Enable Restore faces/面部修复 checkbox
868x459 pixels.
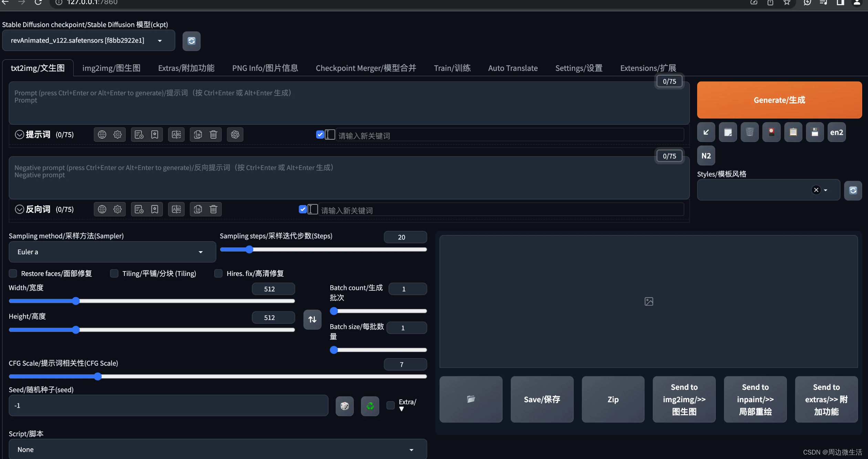point(13,274)
